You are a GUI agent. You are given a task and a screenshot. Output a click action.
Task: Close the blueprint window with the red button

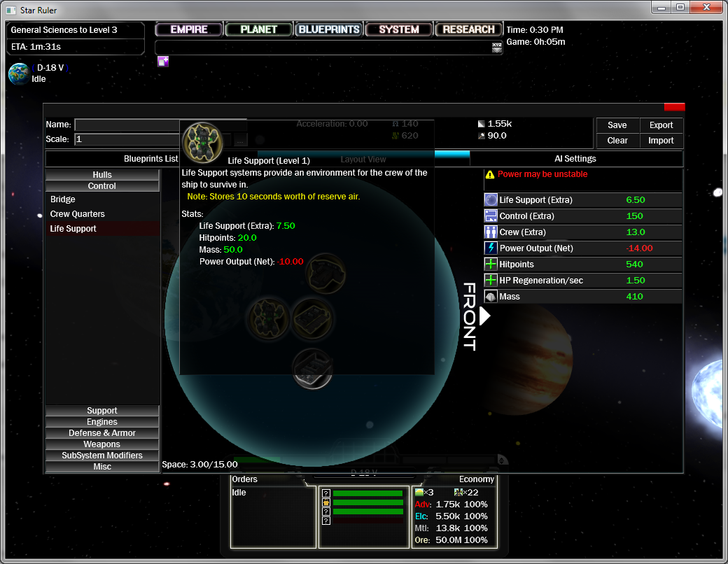pos(674,107)
